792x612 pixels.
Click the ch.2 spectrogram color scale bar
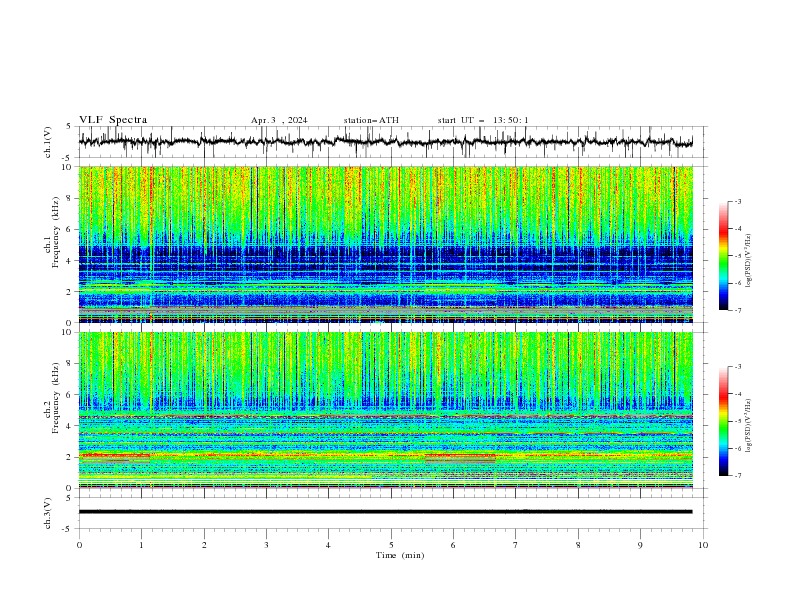point(723,421)
